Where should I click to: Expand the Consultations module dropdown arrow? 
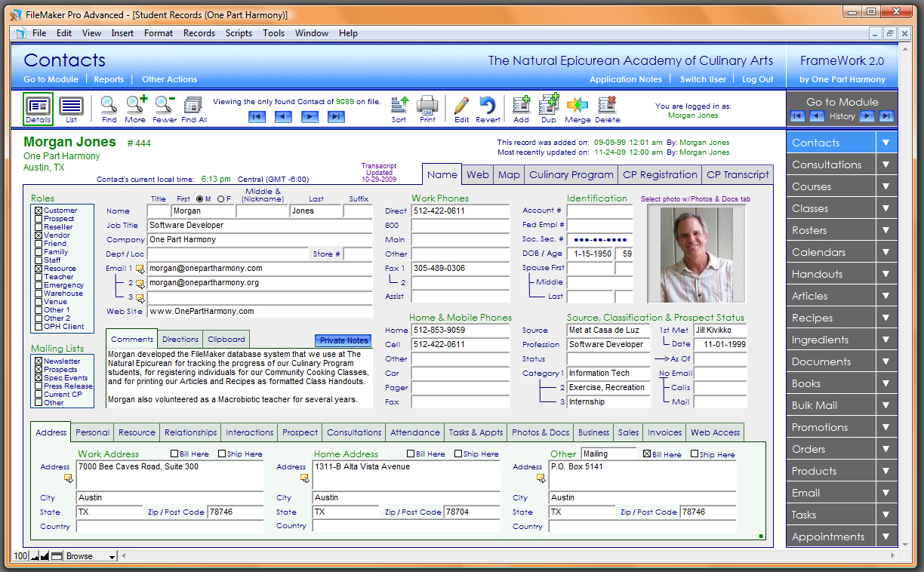[886, 165]
